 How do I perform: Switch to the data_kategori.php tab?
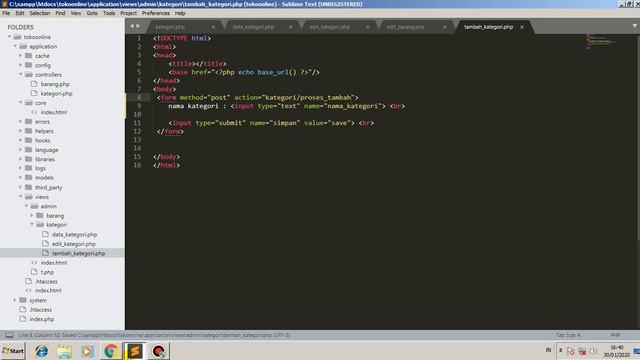(253, 27)
